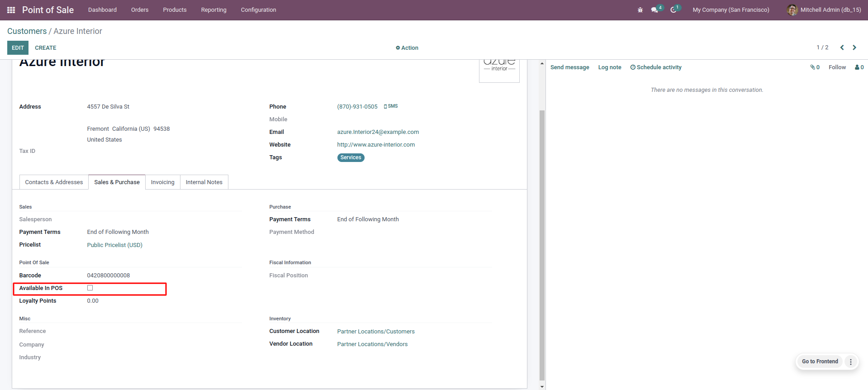Open the azure-interior.com website link
868x390 pixels.
[x=376, y=145]
